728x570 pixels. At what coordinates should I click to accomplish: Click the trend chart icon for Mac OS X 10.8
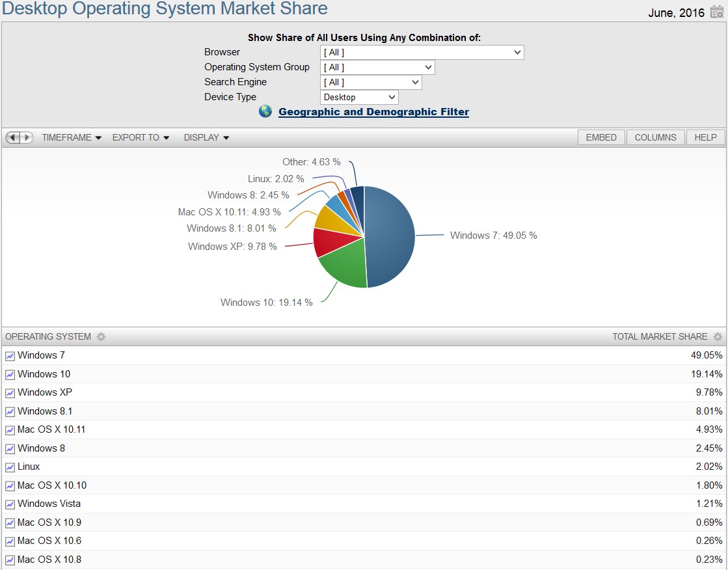[10, 561]
